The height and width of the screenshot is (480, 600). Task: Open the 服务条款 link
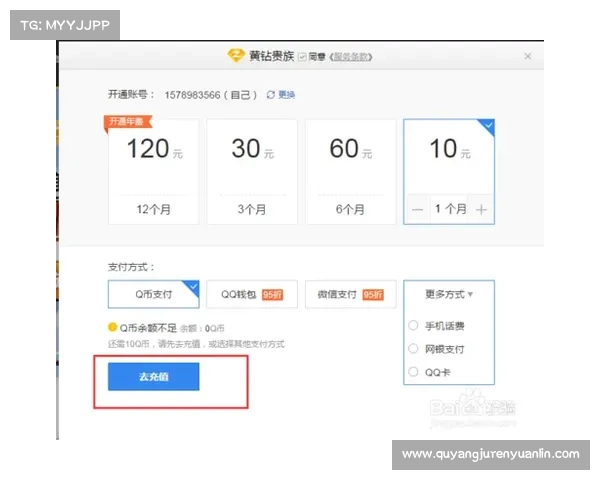pos(351,57)
